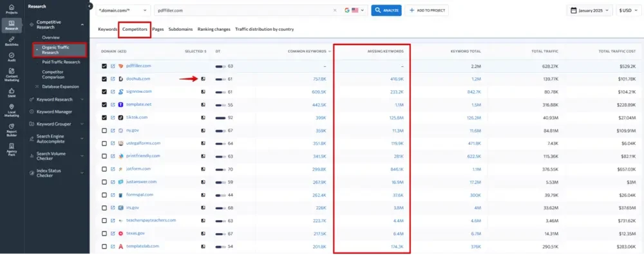The width and height of the screenshot is (644, 255).
Task: Uncheck the signnow.com checkbox
Action: (104, 91)
